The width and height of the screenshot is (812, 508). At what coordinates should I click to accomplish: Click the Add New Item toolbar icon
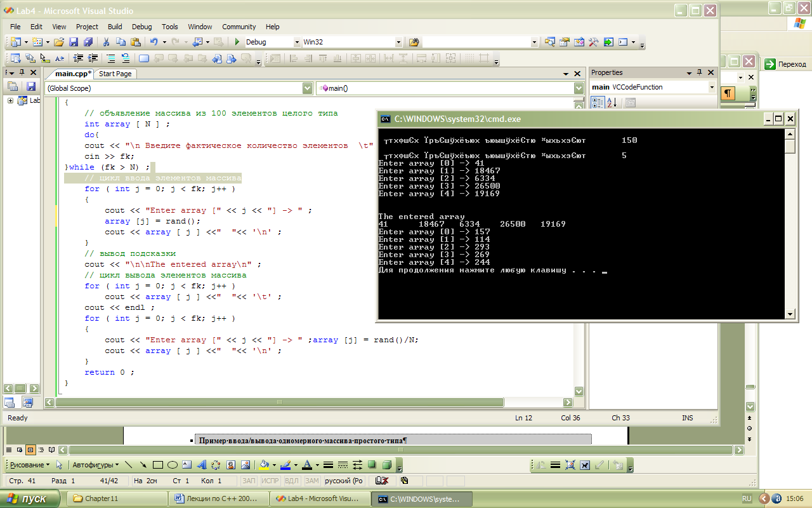coord(37,42)
